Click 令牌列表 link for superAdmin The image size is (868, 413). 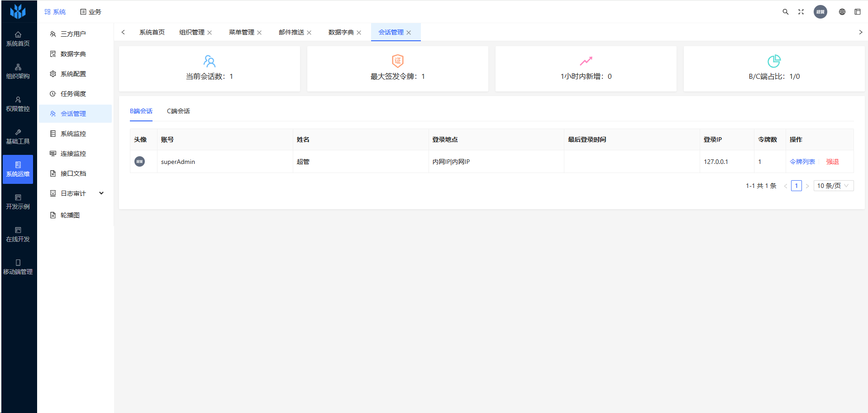802,162
